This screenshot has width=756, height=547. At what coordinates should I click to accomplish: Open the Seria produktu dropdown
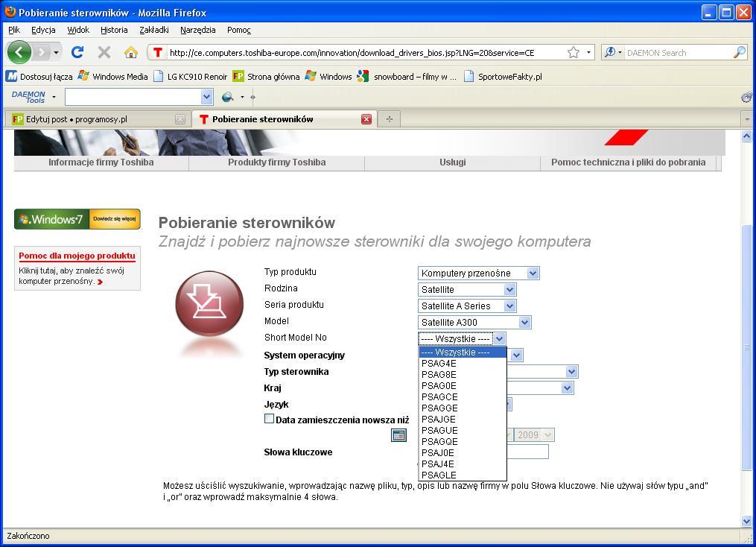(x=467, y=306)
